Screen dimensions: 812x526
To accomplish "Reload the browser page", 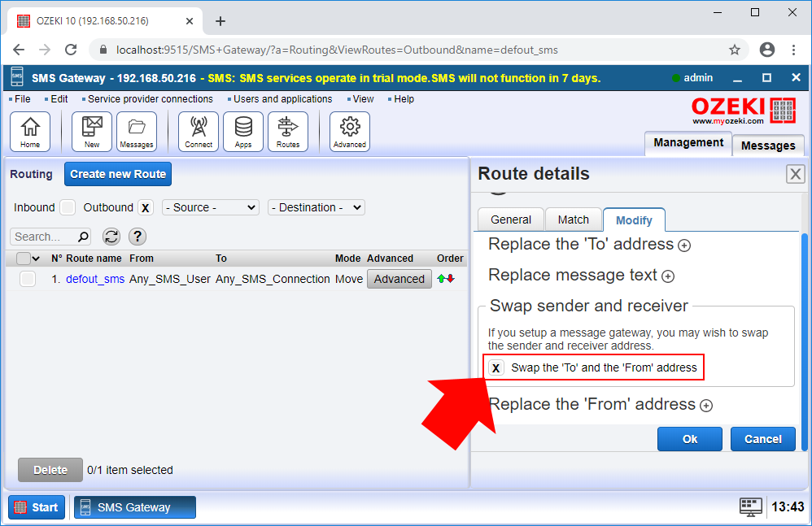I will [71, 50].
